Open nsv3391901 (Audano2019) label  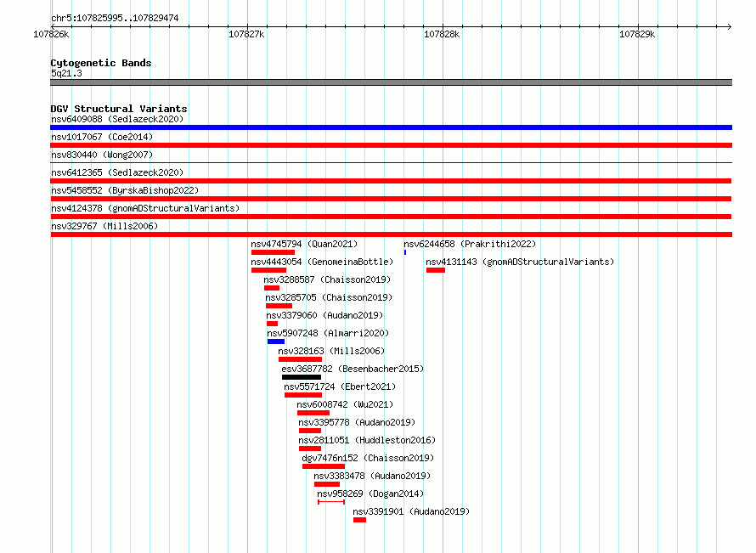pyautogui.click(x=411, y=511)
